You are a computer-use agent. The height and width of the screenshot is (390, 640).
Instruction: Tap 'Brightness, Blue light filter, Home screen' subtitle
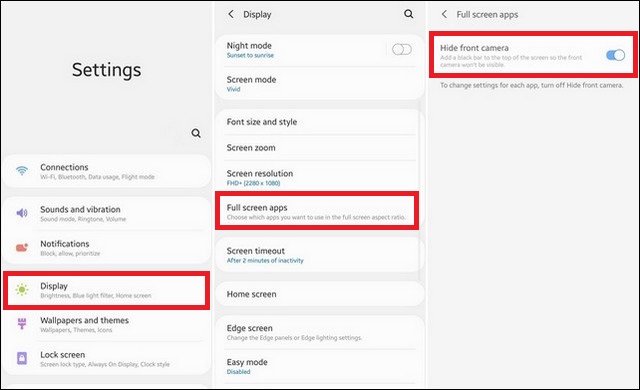[x=96, y=295]
